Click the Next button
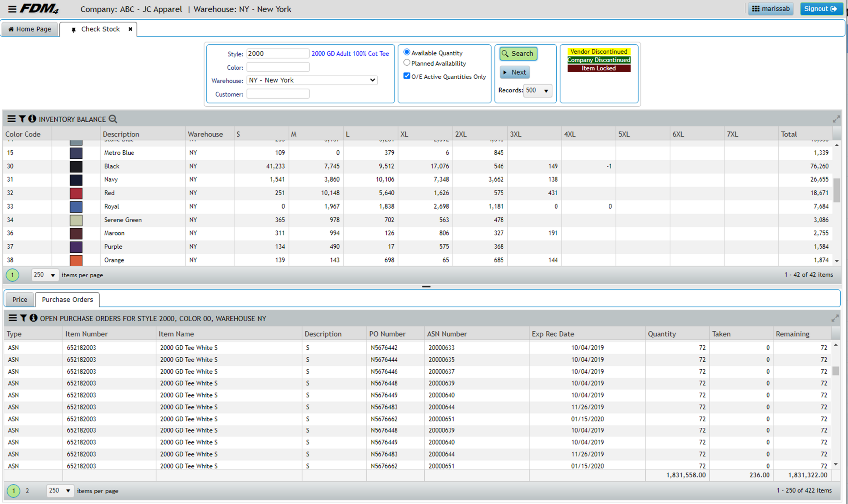This screenshot has width=848, height=504. [515, 72]
